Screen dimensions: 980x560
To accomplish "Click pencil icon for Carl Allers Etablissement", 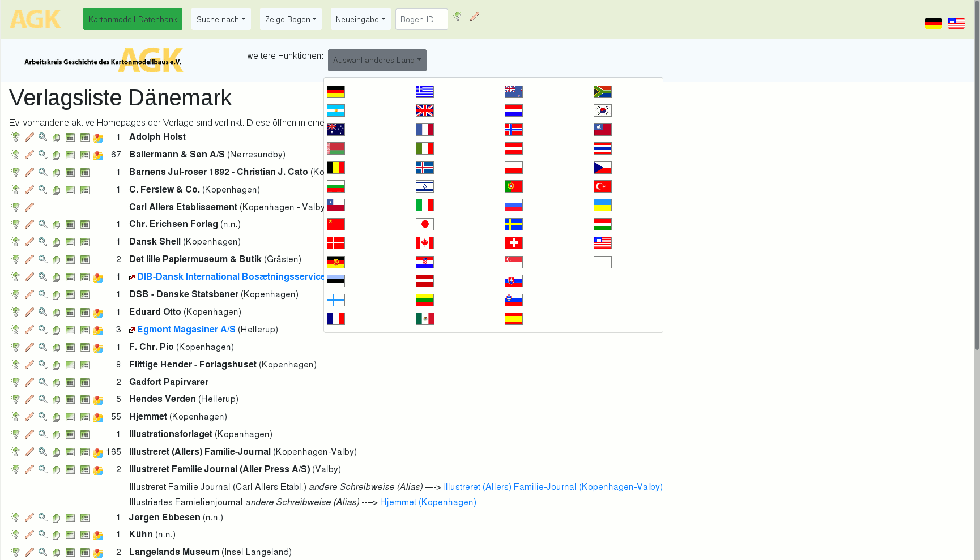I will [x=29, y=207].
